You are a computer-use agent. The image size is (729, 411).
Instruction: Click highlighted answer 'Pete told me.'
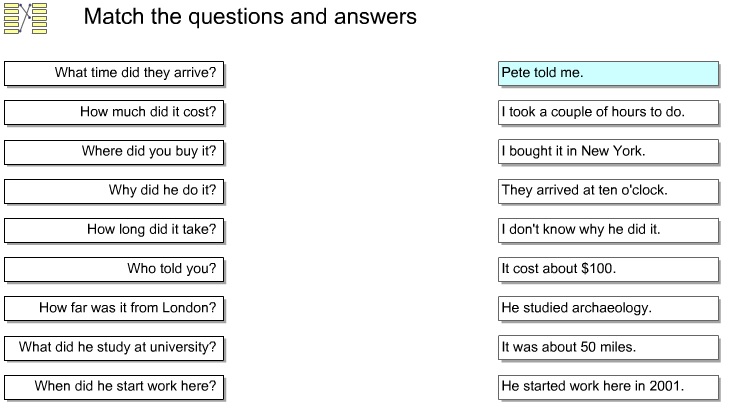tap(608, 73)
